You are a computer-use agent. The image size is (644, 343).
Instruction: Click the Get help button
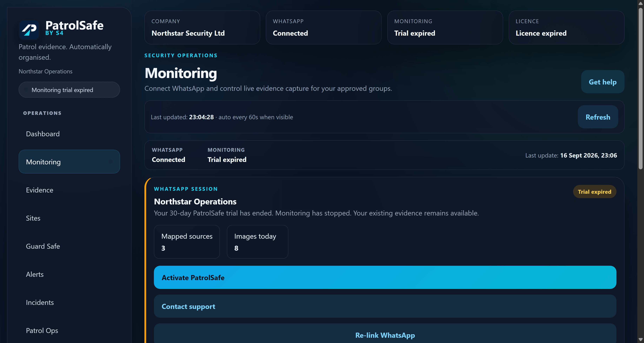[x=603, y=82]
